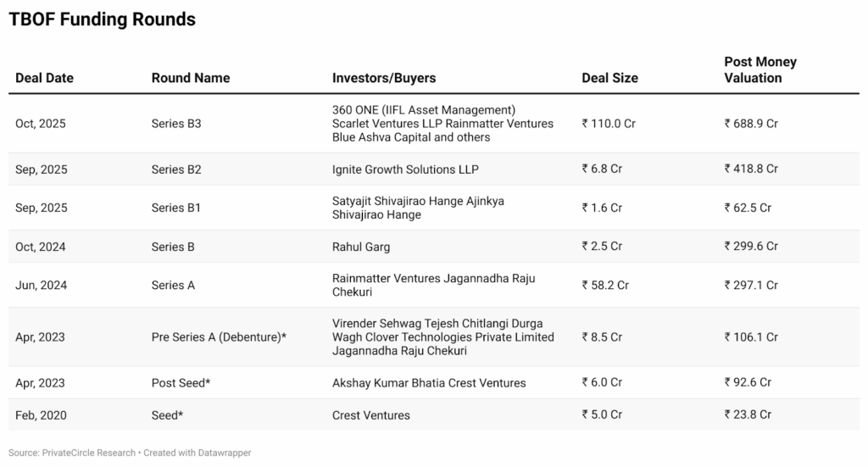Click the Feb, 2020 deal date

coord(41,415)
